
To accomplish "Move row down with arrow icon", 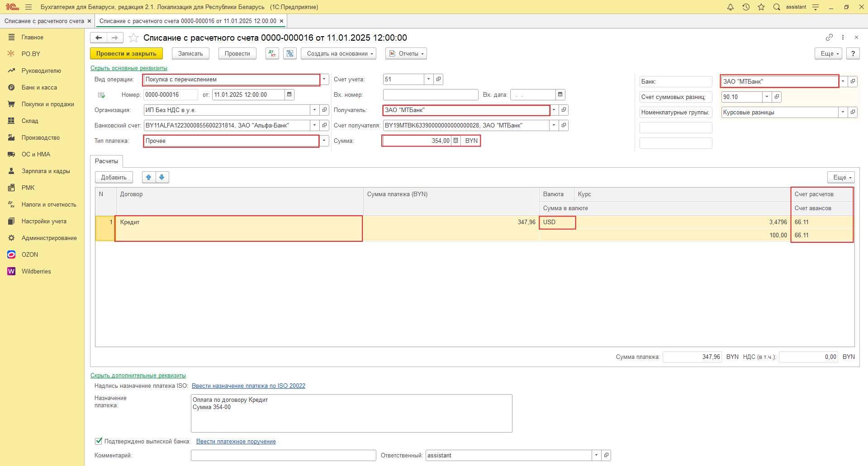I will pos(162,177).
